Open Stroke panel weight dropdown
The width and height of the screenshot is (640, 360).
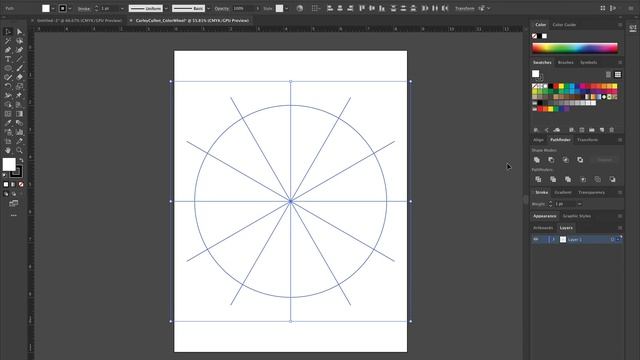[x=580, y=204]
